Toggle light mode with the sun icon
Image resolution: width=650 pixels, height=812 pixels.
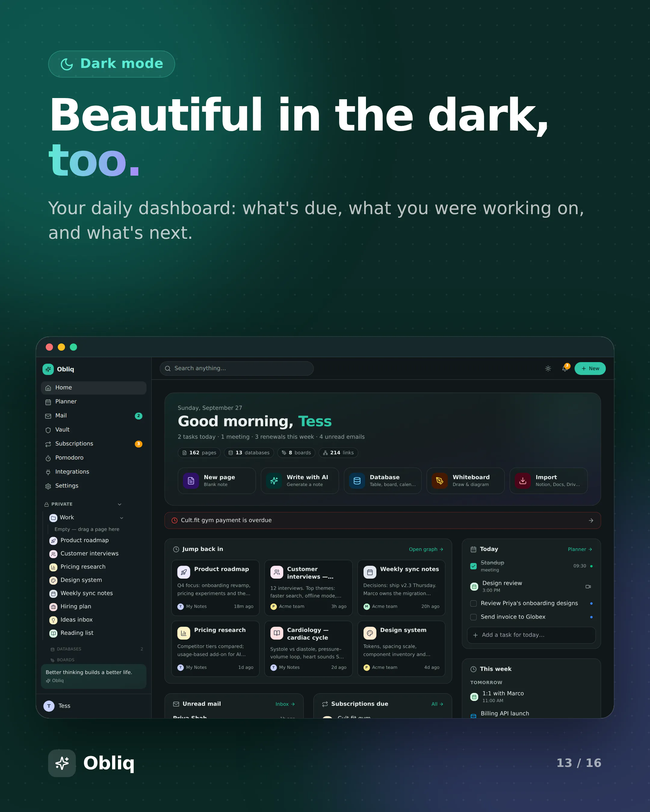pos(548,368)
